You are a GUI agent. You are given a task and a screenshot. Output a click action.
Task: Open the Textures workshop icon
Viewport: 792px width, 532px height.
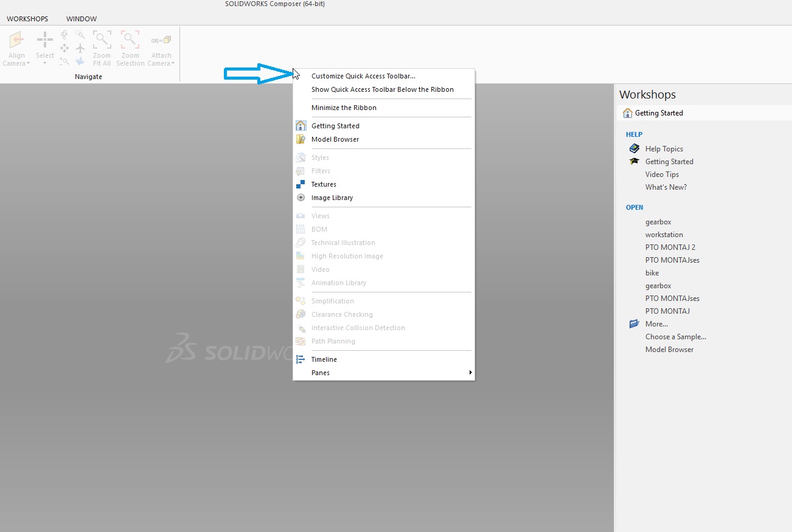coord(300,184)
